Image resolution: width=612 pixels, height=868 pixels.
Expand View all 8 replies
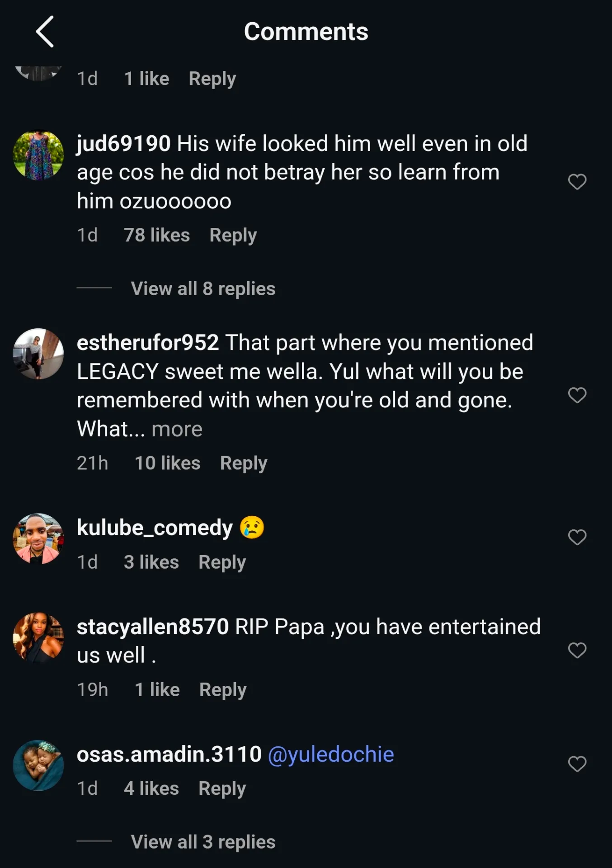(203, 288)
